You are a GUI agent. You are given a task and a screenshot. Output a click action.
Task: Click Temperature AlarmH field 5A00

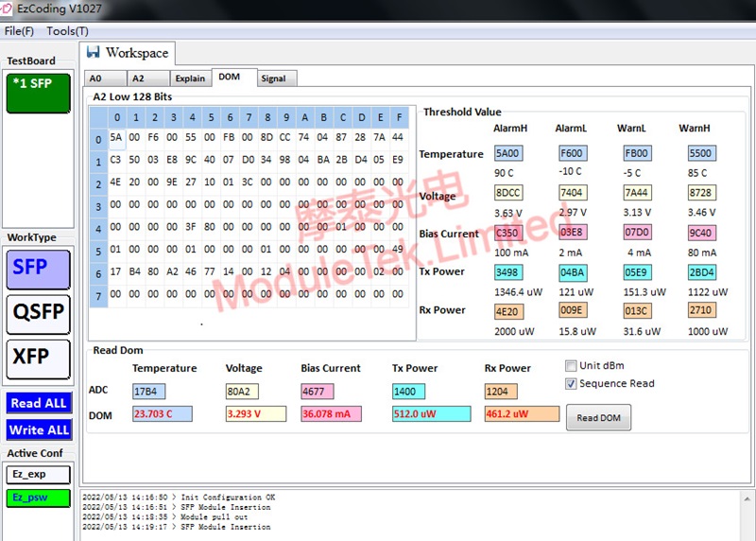tap(508, 153)
